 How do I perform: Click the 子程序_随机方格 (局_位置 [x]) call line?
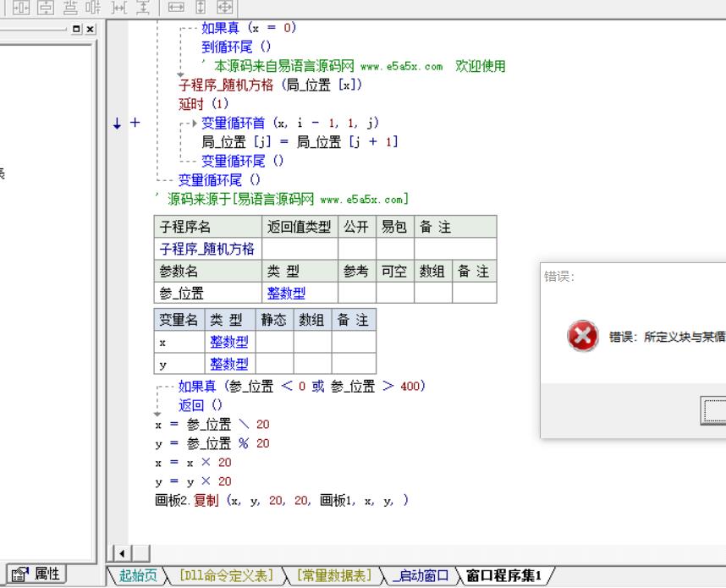point(271,85)
